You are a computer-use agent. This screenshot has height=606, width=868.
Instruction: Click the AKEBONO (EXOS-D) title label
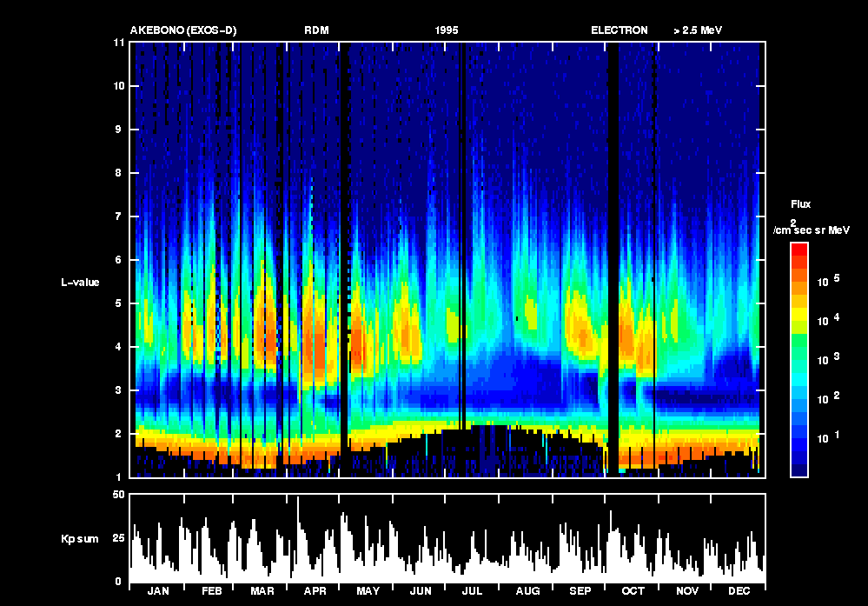coord(183,30)
